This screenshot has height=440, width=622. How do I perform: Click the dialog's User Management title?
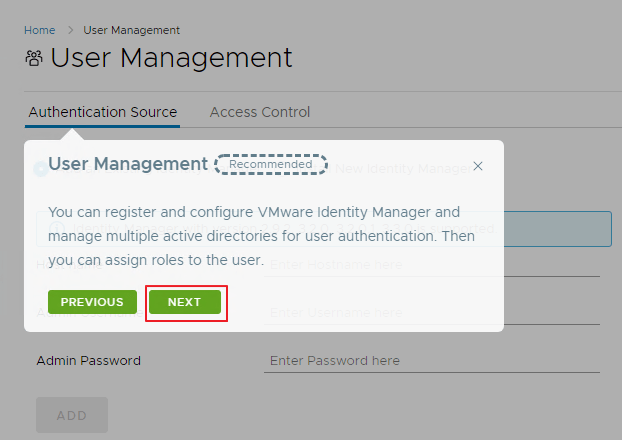coord(128,164)
